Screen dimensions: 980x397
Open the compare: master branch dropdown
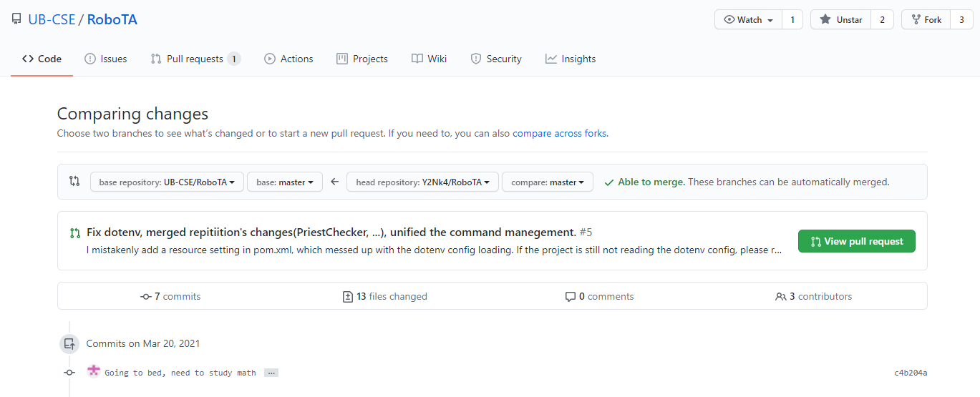(x=548, y=182)
